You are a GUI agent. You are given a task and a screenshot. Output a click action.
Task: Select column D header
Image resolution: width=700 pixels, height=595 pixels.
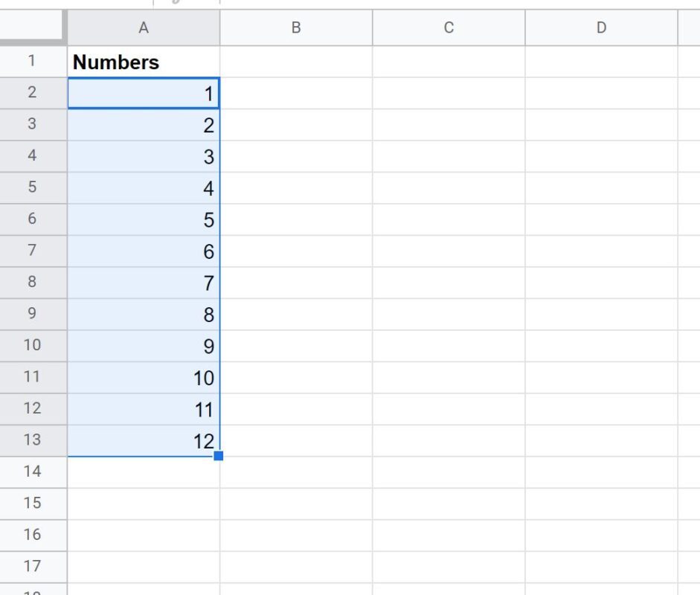click(601, 28)
